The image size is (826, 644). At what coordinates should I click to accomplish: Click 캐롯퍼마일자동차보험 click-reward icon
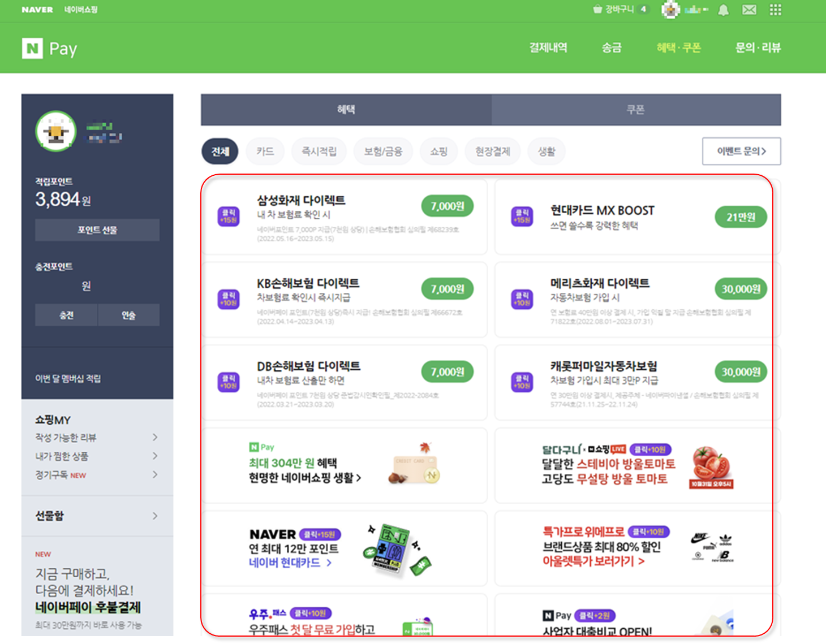pyautogui.click(x=522, y=382)
